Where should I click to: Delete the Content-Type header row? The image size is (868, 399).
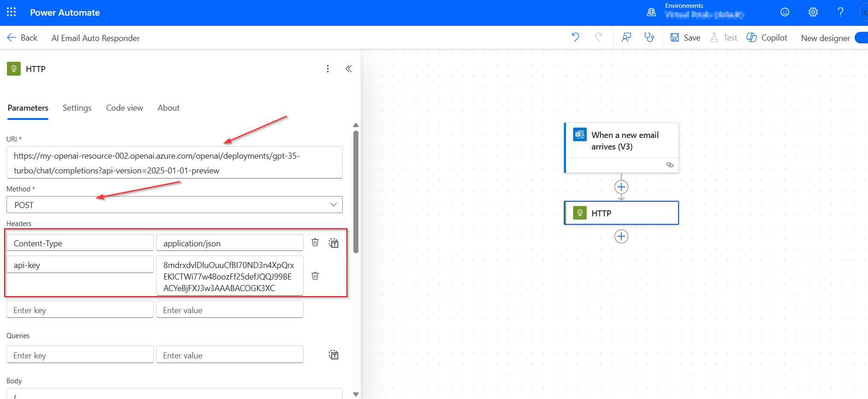(315, 242)
